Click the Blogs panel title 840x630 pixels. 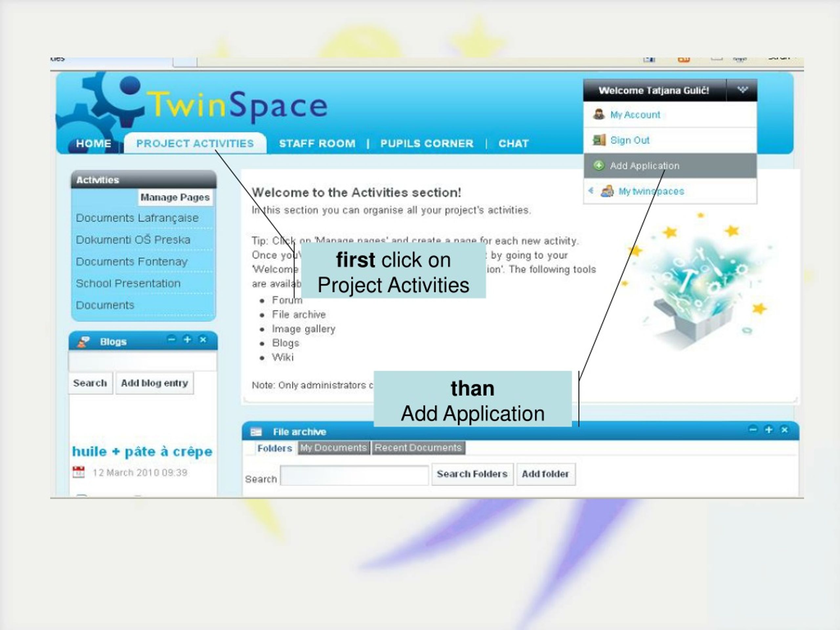pyautogui.click(x=113, y=342)
